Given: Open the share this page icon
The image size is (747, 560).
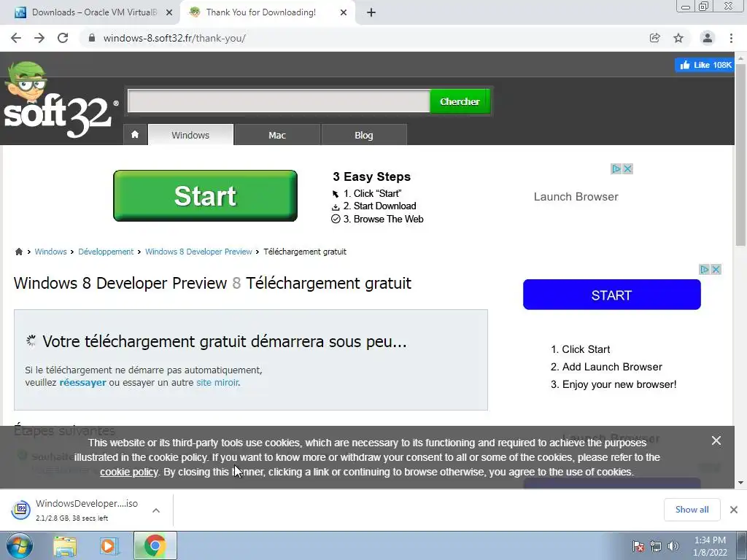Looking at the screenshot, I should coord(655,38).
